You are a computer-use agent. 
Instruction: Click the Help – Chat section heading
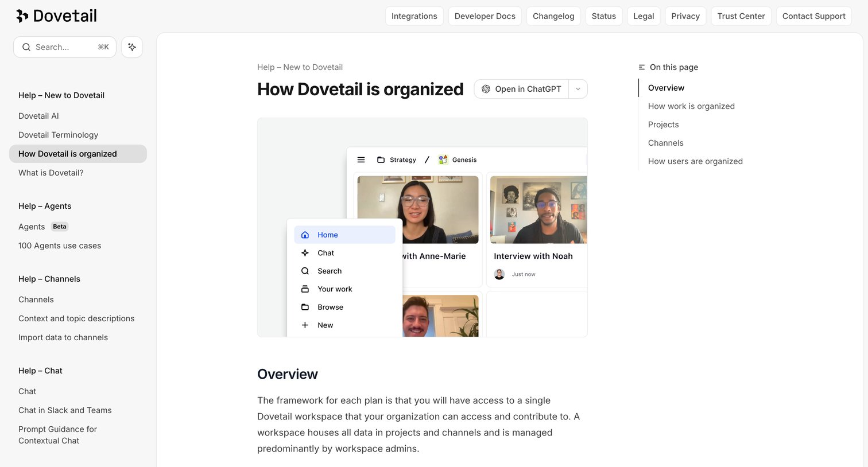pyautogui.click(x=40, y=371)
